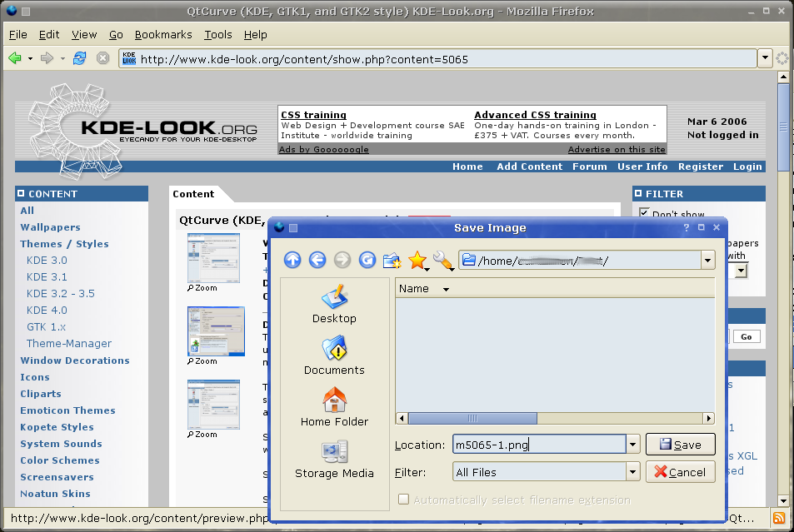Open Help menu
Screen dimensions: 794x532
[x=255, y=34]
